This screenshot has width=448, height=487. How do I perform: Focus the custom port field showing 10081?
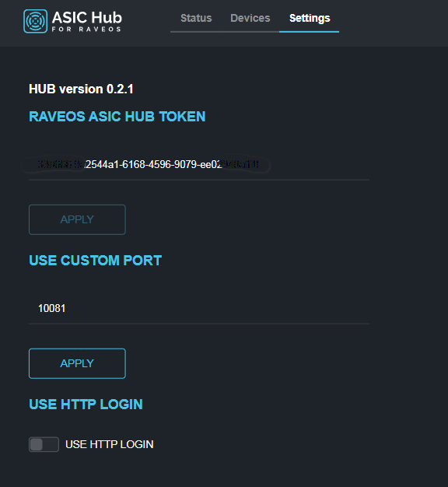pos(199,308)
